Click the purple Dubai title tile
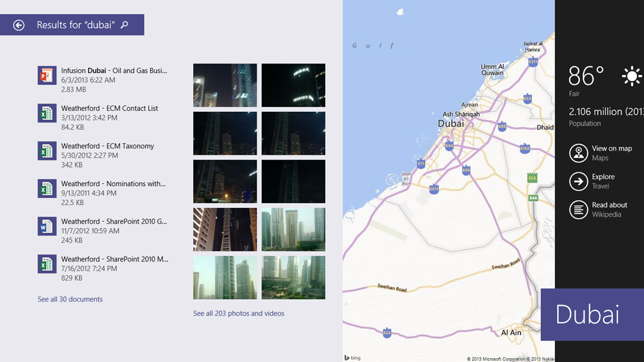This screenshot has height=362, width=644. pyautogui.click(x=592, y=315)
